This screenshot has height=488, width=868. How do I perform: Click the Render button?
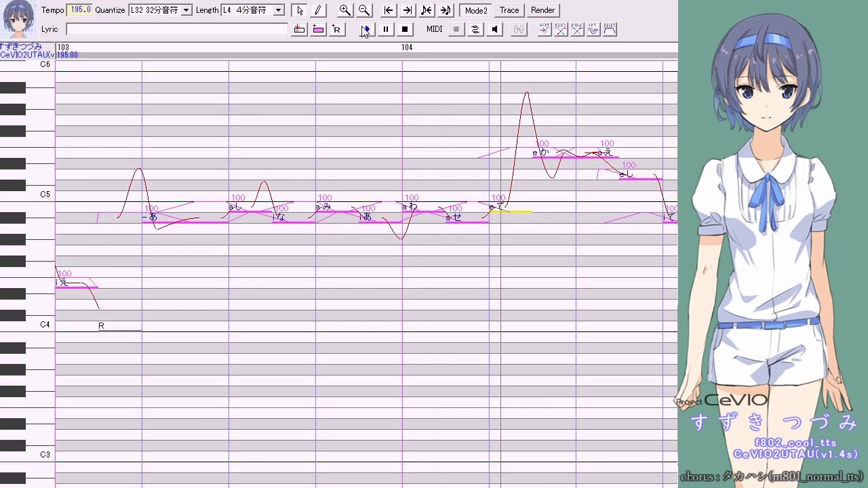(543, 10)
